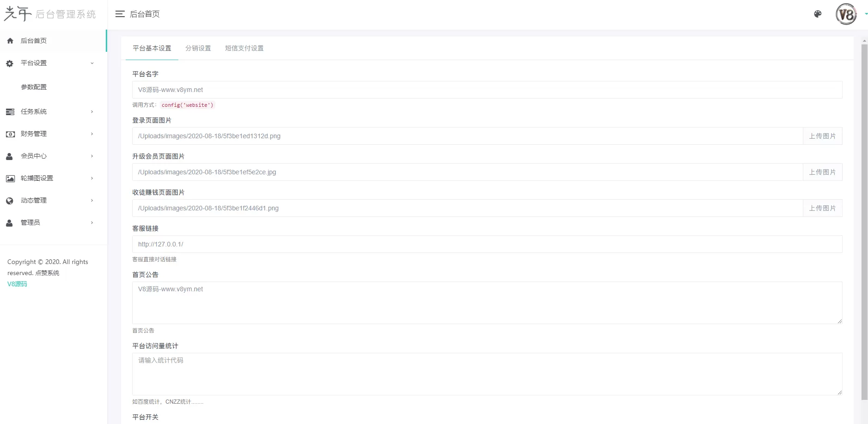Switch to the 短信支付设置 tab

tap(244, 49)
